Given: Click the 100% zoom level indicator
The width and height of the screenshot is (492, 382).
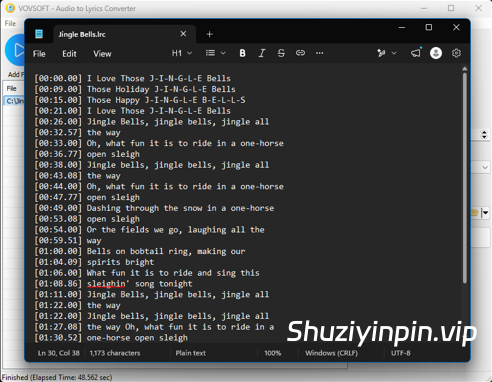Looking at the screenshot, I should coord(272,353).
